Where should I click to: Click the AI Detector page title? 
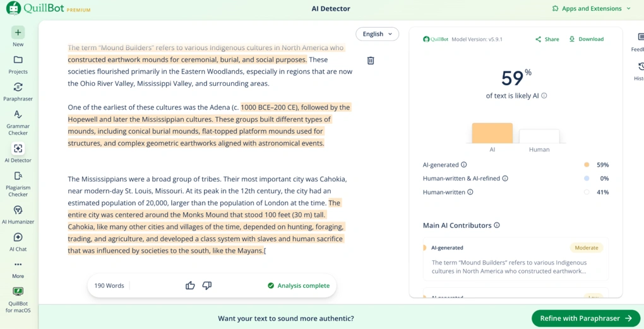[331, 9]
